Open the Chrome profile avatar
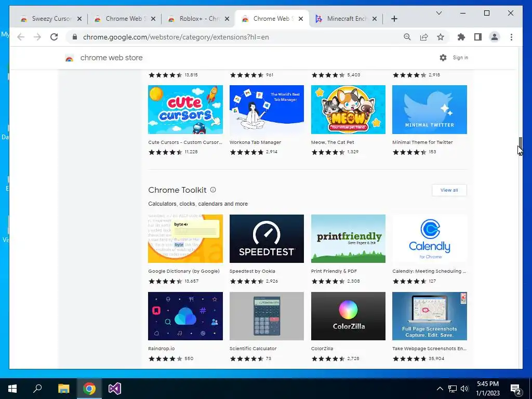Screen dimensions: 532x399 (495, 37)
